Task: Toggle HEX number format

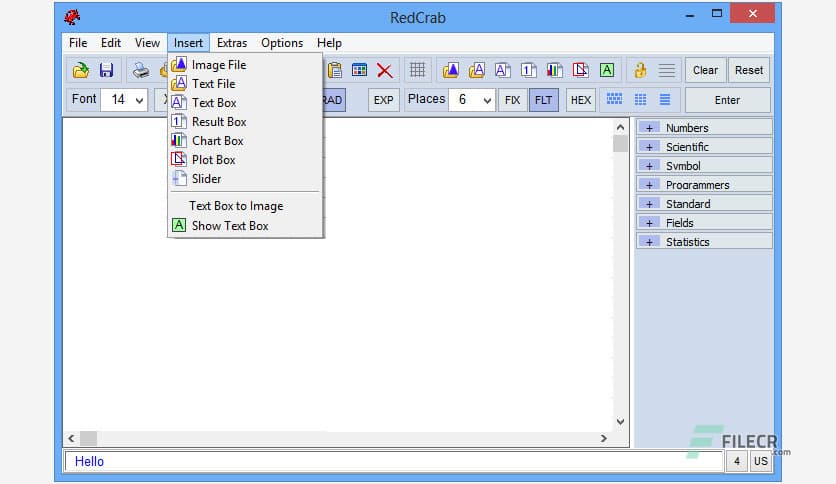Action: point(581,100)
